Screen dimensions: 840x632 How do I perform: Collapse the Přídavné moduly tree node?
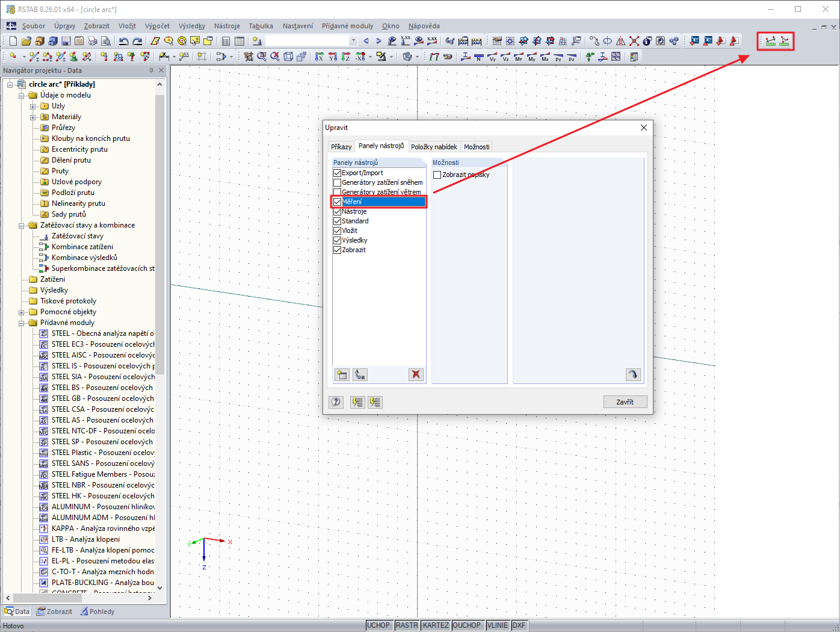pyautogui.click(x=22, y=323)
